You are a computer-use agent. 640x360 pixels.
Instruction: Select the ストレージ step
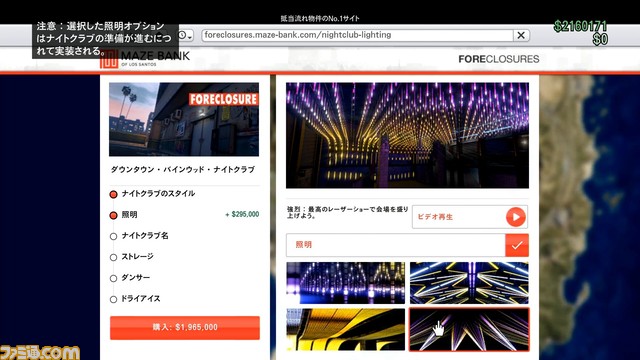point(132,257)
